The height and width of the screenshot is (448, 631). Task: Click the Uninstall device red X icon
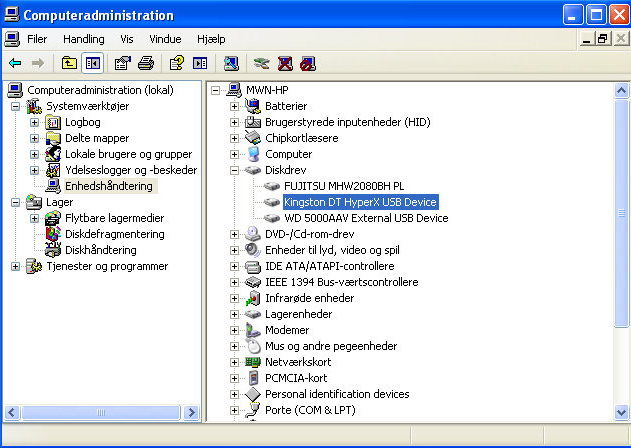click(x=285, y=63)
